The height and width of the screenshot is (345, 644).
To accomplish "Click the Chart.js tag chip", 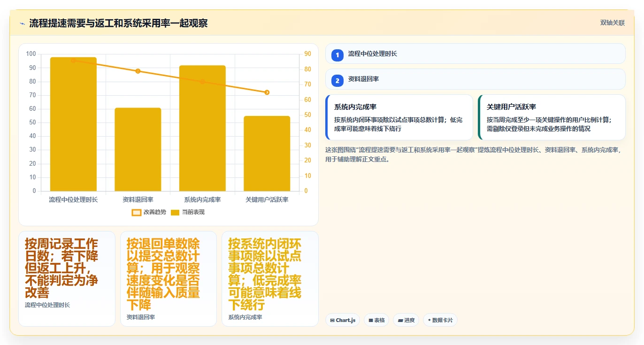I will coord(343,320).
